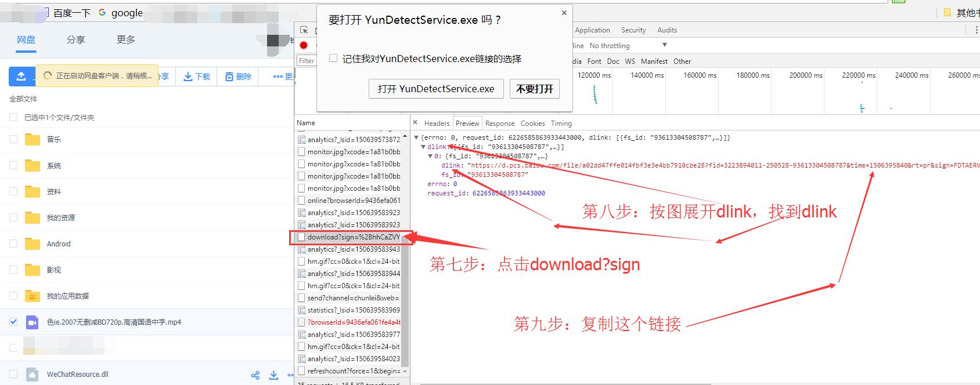Select the Preview tab
The image size is (980, 385).
tap(467, 123)
